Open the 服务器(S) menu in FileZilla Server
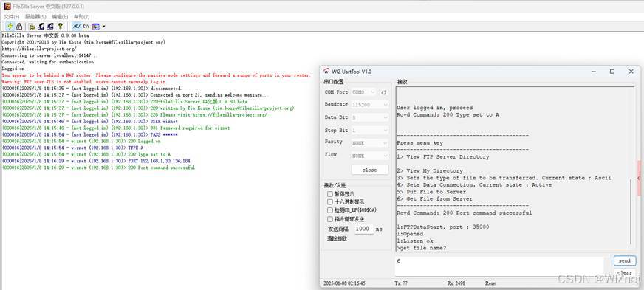This screenshot has height=290, width=644. 35,17
